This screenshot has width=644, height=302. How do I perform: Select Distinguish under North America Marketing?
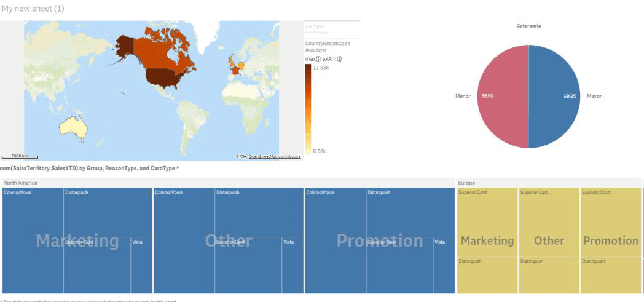tap(108, 212)
